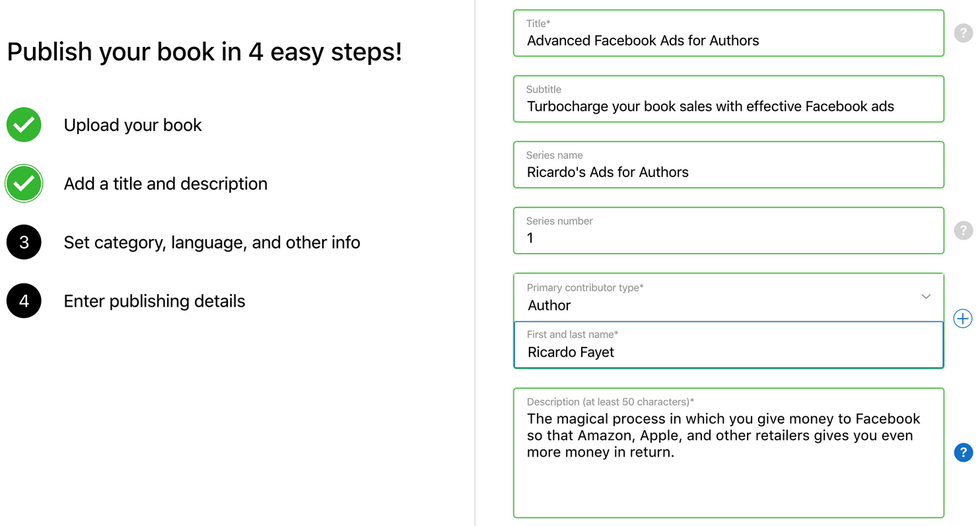Open Enter publishing details step
980x526 pixels.
click(x=155, y=301)
